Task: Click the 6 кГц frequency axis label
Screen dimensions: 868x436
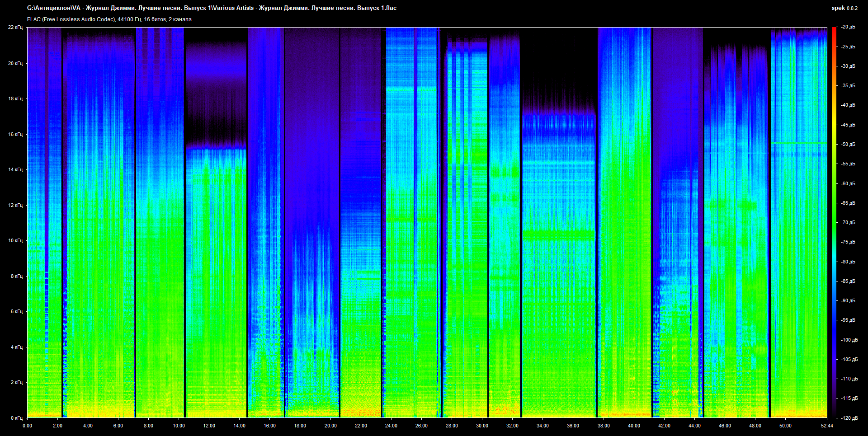Action: [x=17, y=311]
